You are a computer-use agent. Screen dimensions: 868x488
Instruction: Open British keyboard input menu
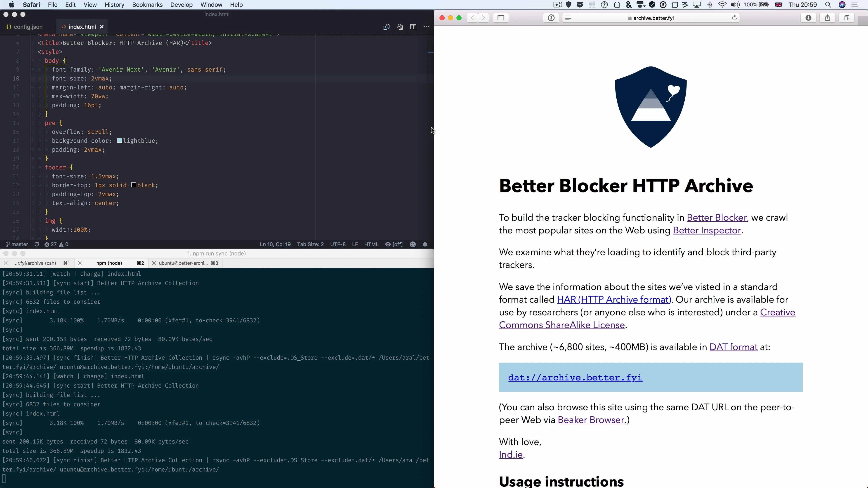tap(778, 5)
